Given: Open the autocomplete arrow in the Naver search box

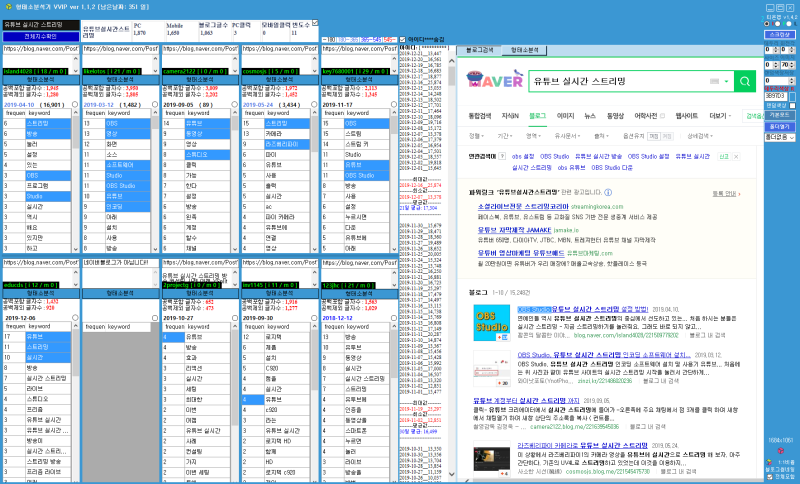Looking at the screenshot, I should point(727,82).
